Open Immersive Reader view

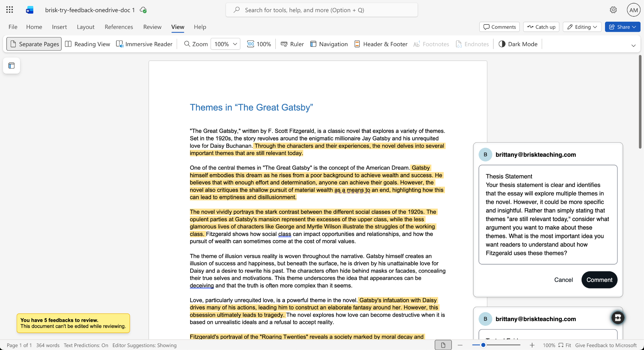144,44
